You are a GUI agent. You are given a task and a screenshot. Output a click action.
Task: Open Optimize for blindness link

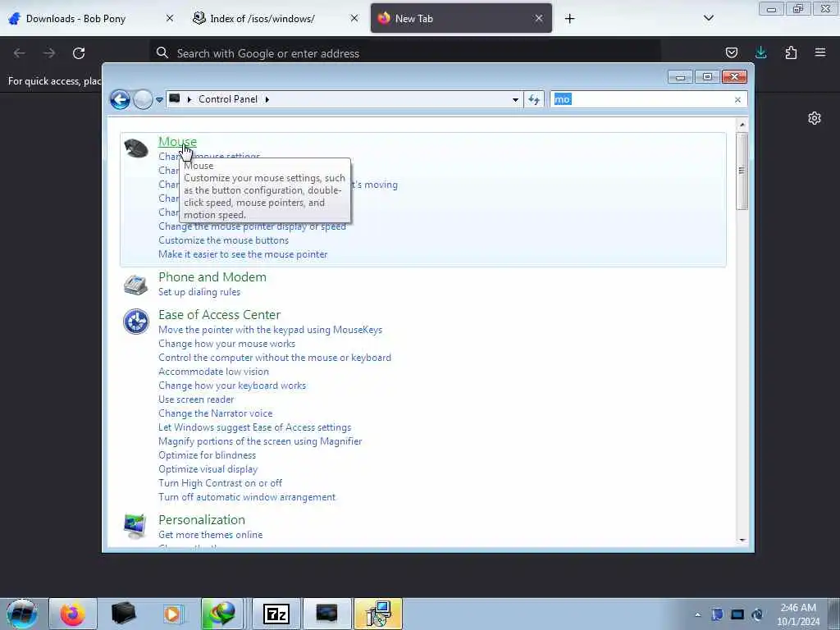[x=207, y=454]
